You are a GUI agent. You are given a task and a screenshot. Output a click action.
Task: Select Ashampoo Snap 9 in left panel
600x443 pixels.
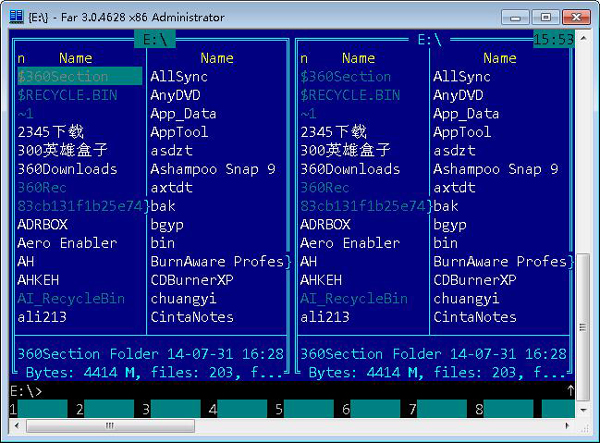(x=213, y=169)
